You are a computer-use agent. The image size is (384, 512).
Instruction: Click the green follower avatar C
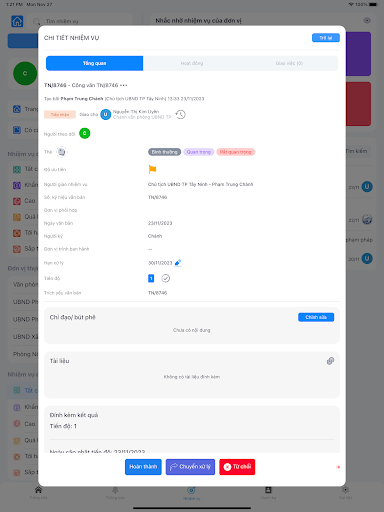85,133
